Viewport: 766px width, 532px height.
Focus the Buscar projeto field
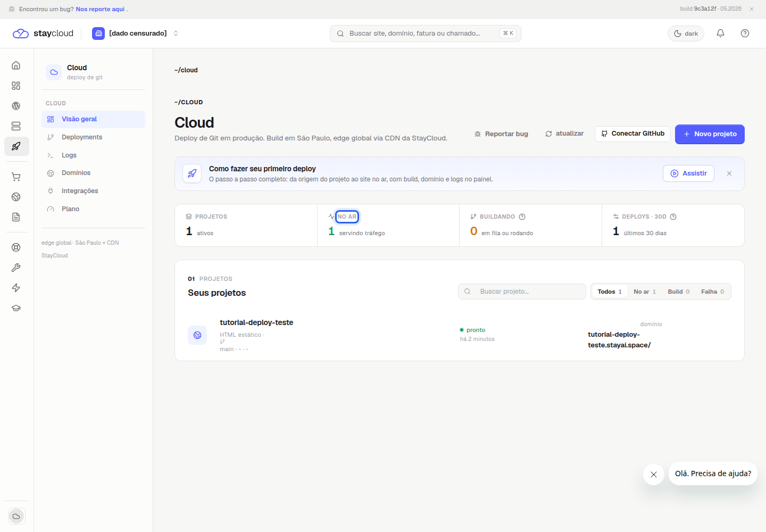pos(522,292)
